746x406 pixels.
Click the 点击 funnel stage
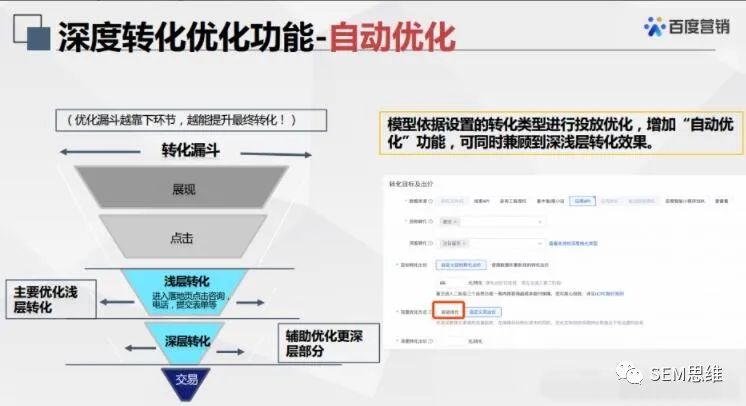[x=183, y=237]
